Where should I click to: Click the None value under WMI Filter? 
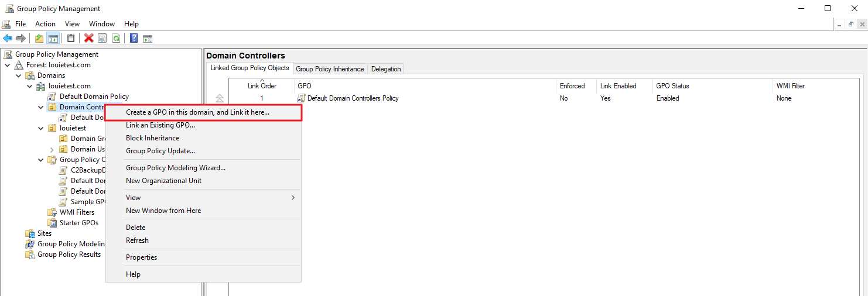784,98
